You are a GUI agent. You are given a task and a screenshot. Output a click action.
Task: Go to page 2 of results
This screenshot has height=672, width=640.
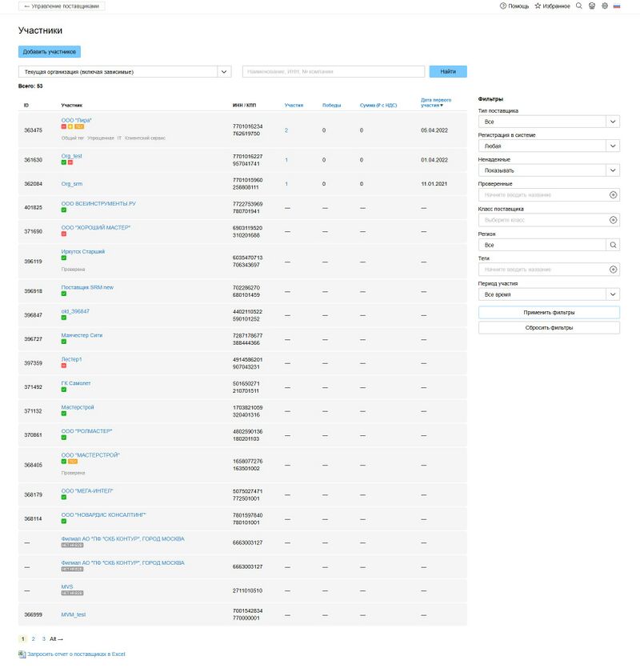point(33,639)
